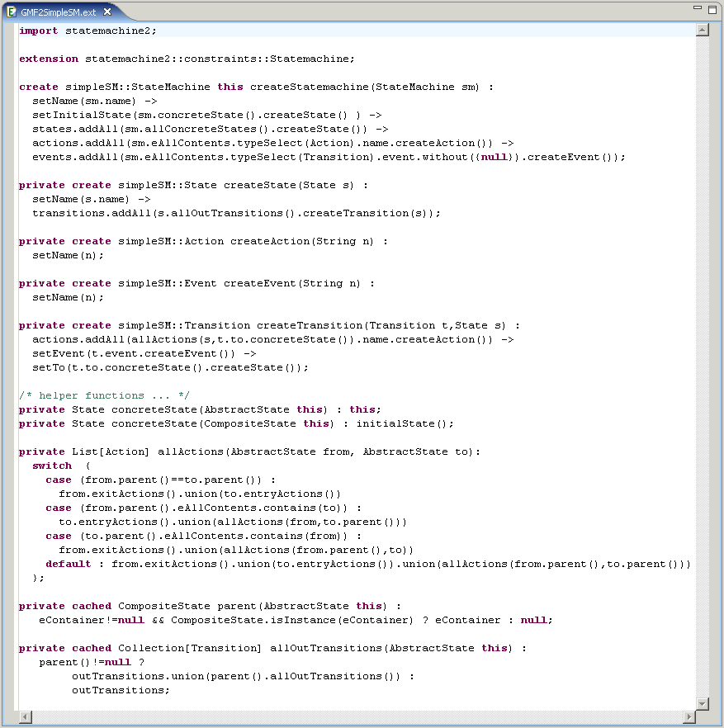
Task: Click 'createTransition(Transition t,State s)' signature
Action: 381,325
